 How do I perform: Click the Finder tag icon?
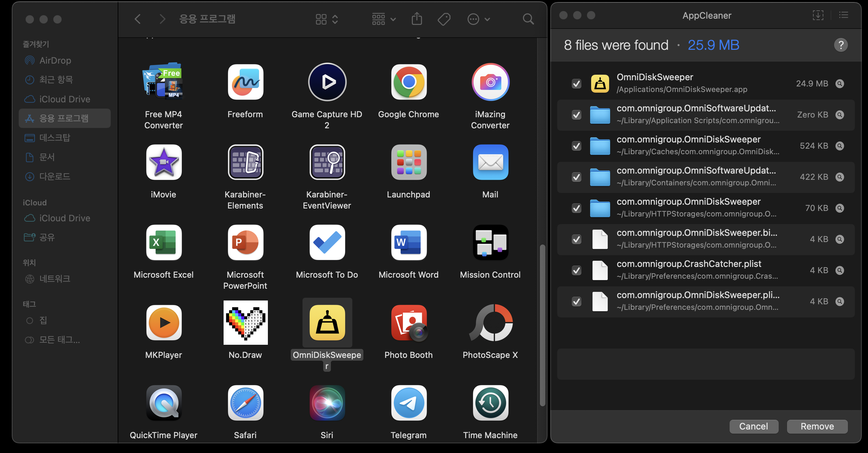tap(444, 19)
